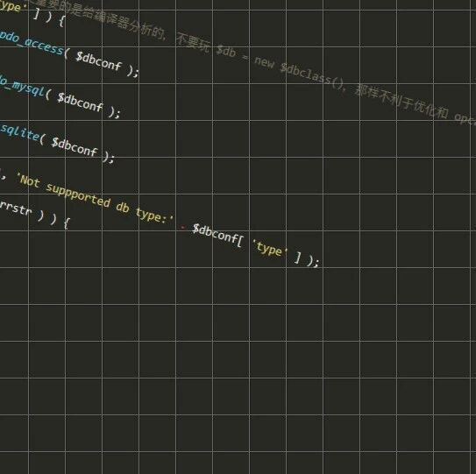Click $dbconf in the sqlite line
476x474 pixels.
[x=75, y=147]
